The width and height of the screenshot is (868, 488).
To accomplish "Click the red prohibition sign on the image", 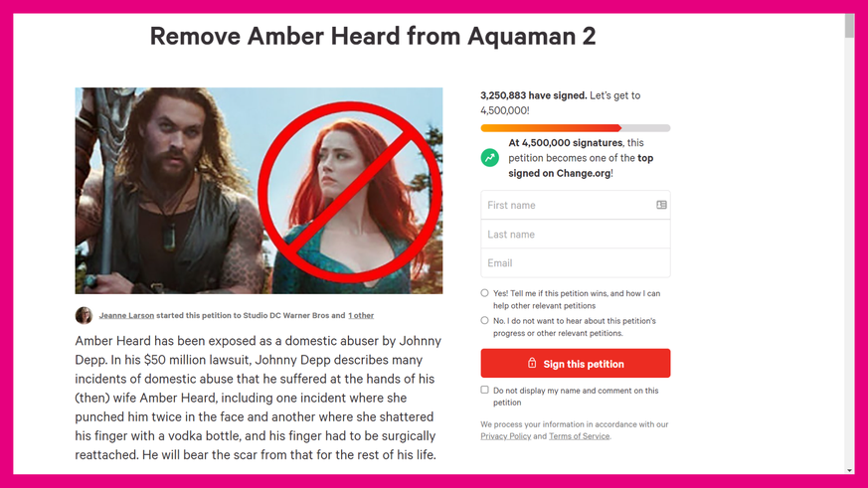I will tap(350, 192).
